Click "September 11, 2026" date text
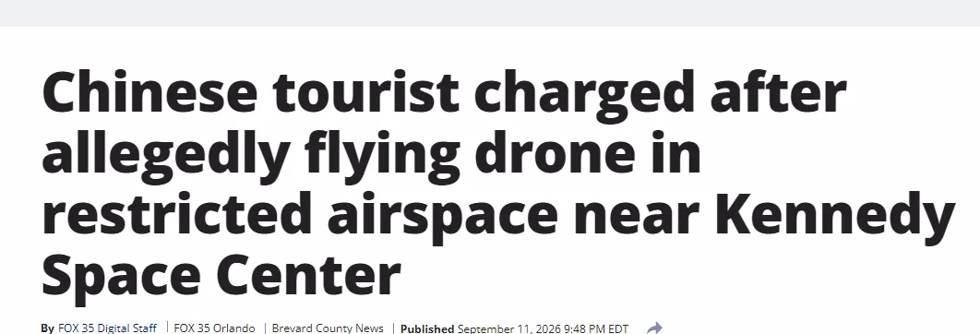 508,328
